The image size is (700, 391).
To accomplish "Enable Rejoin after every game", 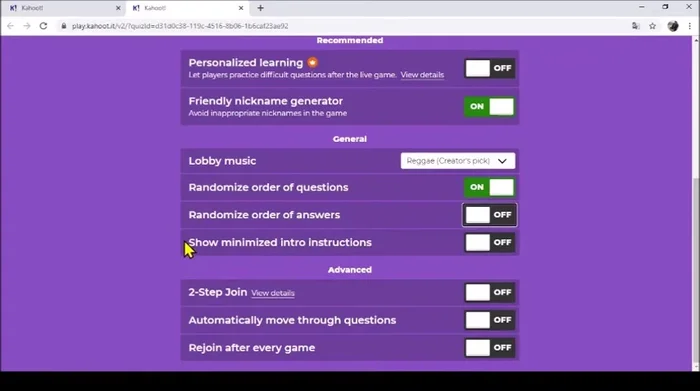I will pos(490,348).
